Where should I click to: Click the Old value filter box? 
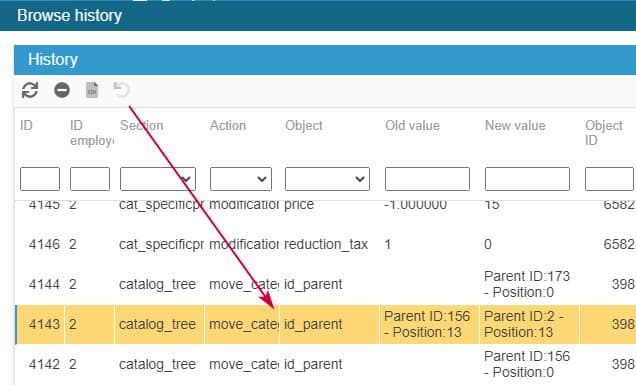(x=427, y=179)
